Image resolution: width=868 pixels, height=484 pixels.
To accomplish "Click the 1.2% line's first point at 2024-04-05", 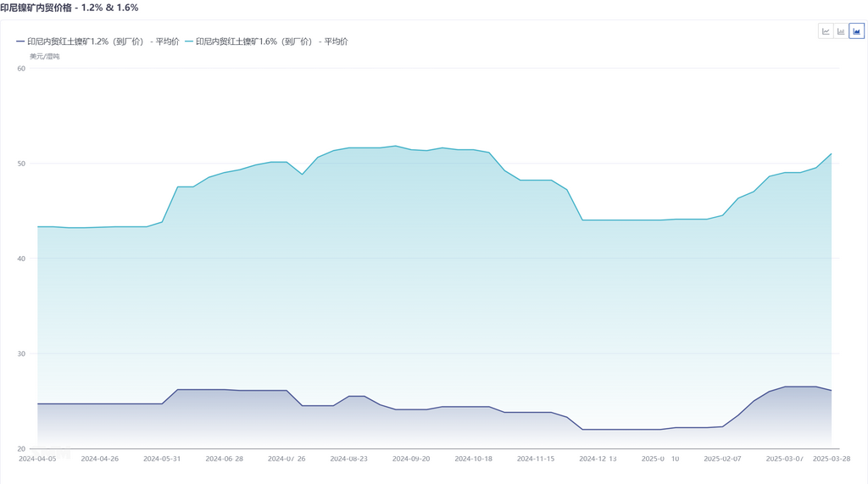I will (38, 403).
